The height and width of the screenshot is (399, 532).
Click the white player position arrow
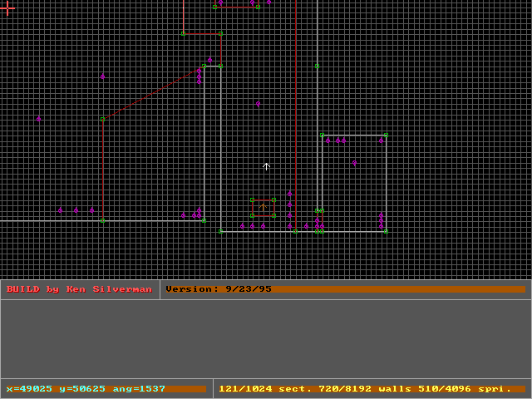[266, 166]
